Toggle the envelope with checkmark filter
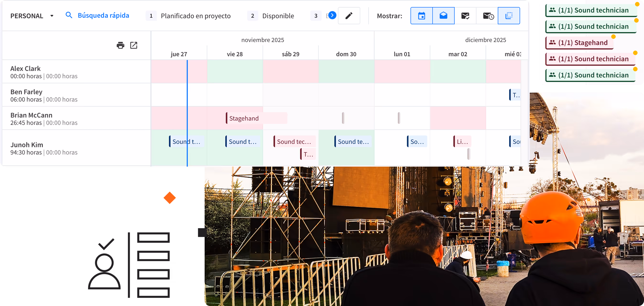Screen dimensions: 644x306 pyautogui.click(x=465, y=16)
